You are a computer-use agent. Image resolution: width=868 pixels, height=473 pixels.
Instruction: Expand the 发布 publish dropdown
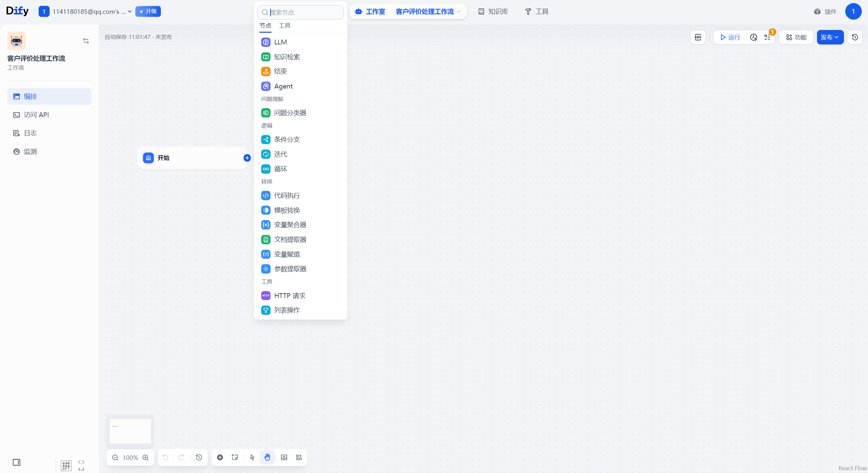tap(830, 37)
